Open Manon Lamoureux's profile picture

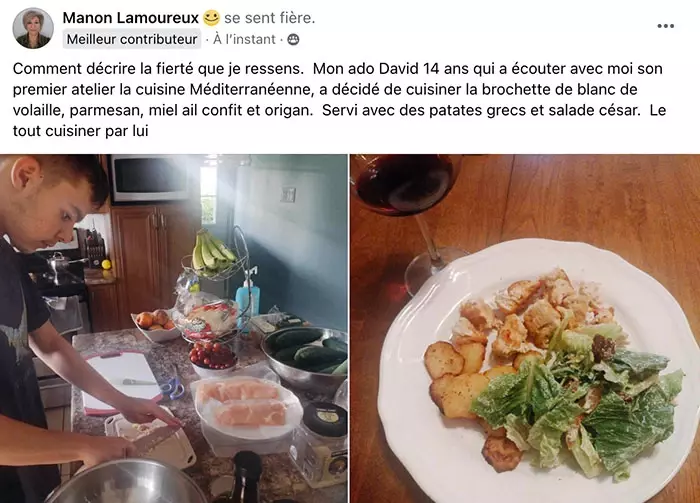[x=33, y=28]
